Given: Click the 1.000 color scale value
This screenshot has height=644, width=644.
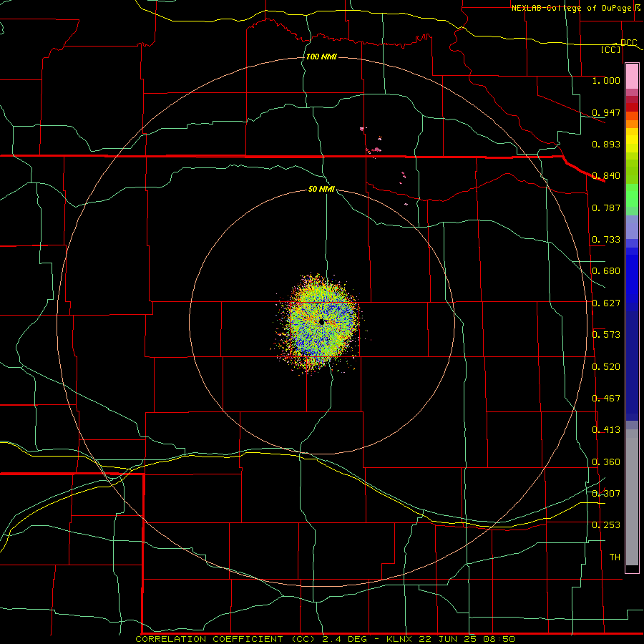Looking at the screenshot, I should (606, 80).
